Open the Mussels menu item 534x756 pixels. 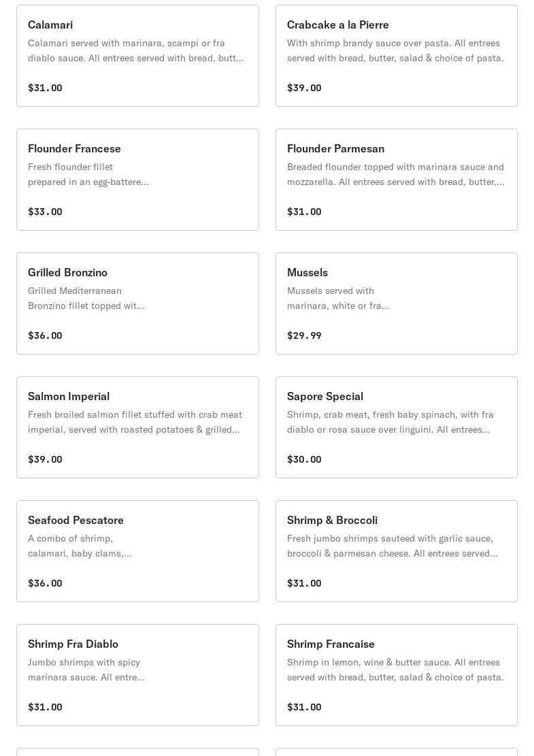click(x=396, y=303)
